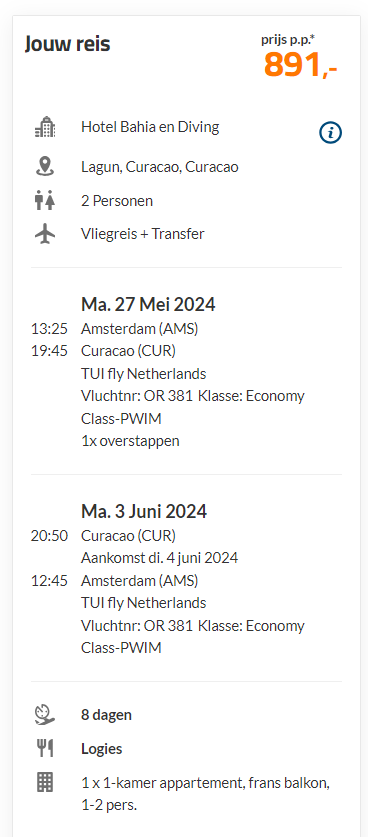Click the 1-kamer appartement room description
368x837 pixels.
tap(206, 794)
